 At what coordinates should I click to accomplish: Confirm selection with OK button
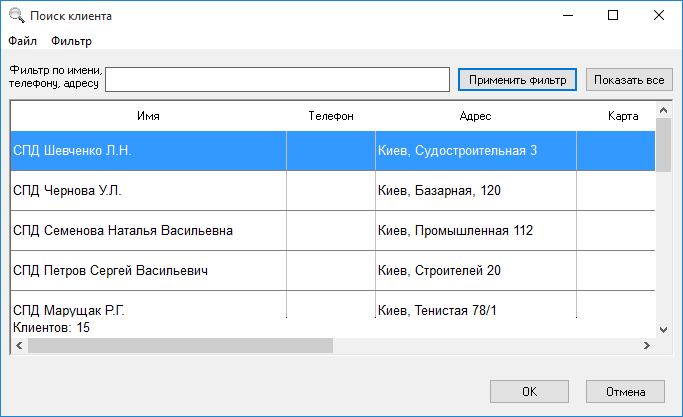(x=529, y=391)
